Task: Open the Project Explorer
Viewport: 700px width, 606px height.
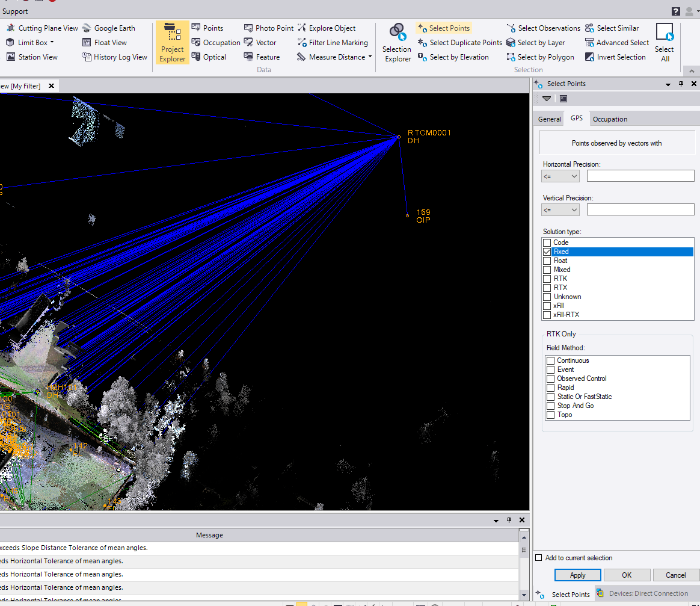Action: click(172, 42)
